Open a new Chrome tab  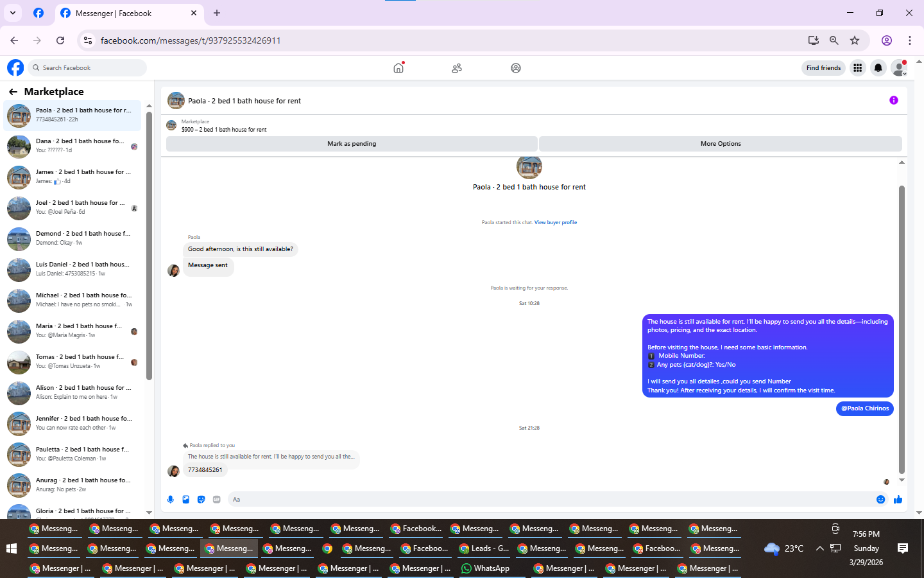pyautogui.click(x=217, y=13)
